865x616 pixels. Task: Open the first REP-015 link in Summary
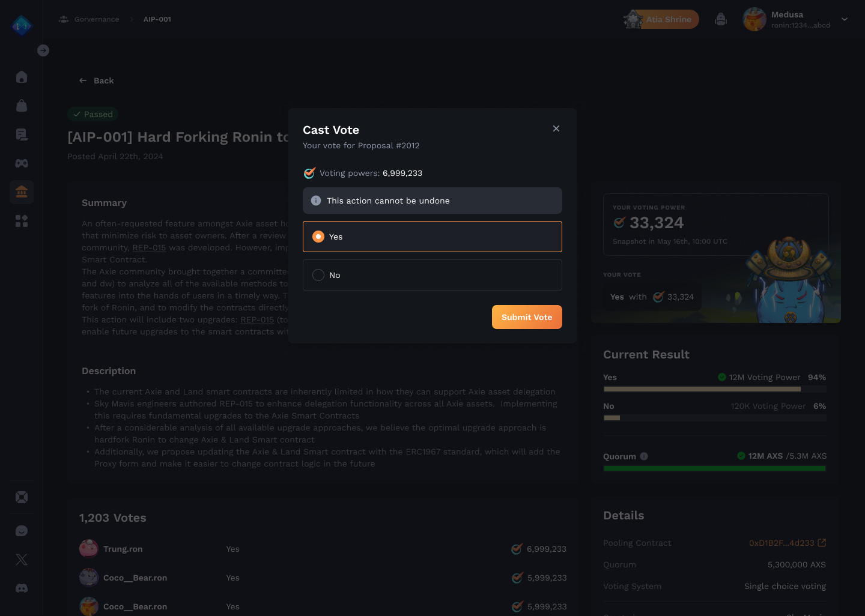(149, 247)
